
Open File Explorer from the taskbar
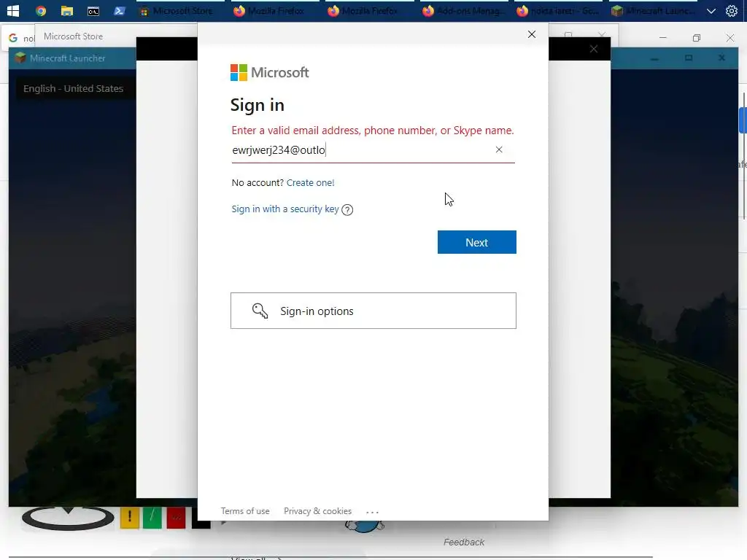click(x=66, y=10)
